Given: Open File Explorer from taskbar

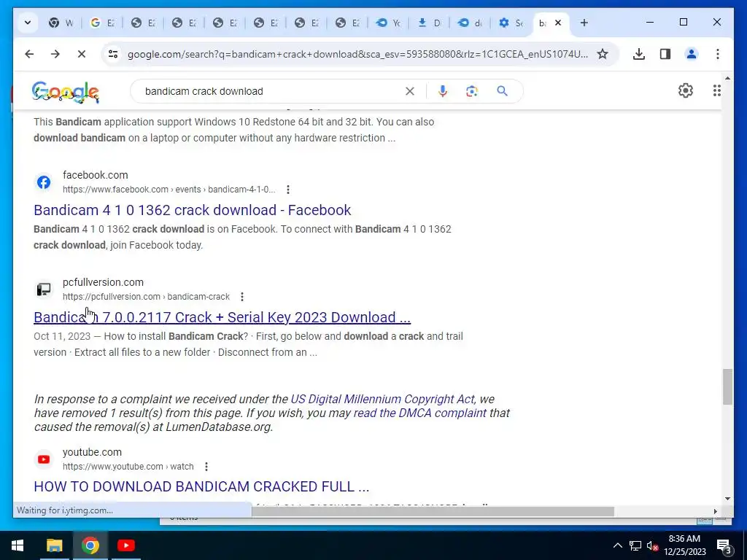Looking at the screenshot, I should pyautogui.click(x=54, y=545).
